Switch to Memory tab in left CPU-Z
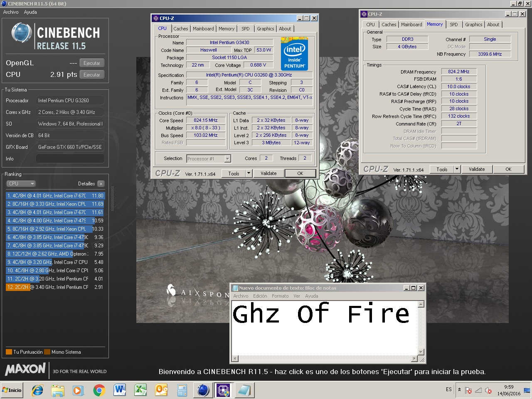Image resolution: width=532 pixels, height=399 pixels. click(x=227, y=29)
